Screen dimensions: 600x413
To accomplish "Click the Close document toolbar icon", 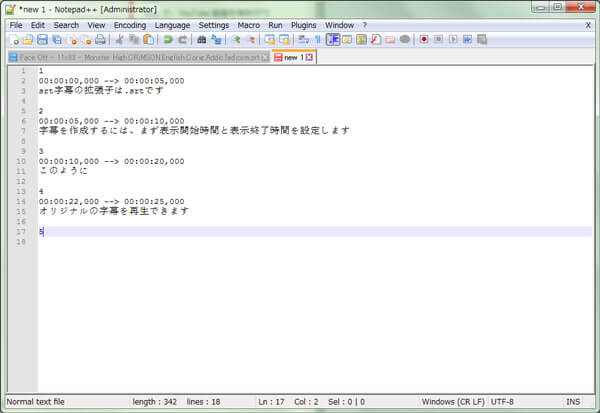I will click(72, 39).
